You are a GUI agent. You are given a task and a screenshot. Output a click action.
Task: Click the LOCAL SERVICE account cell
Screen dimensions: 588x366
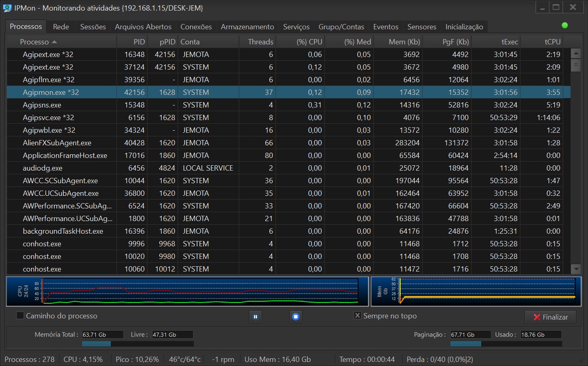(x=208, y=168)
